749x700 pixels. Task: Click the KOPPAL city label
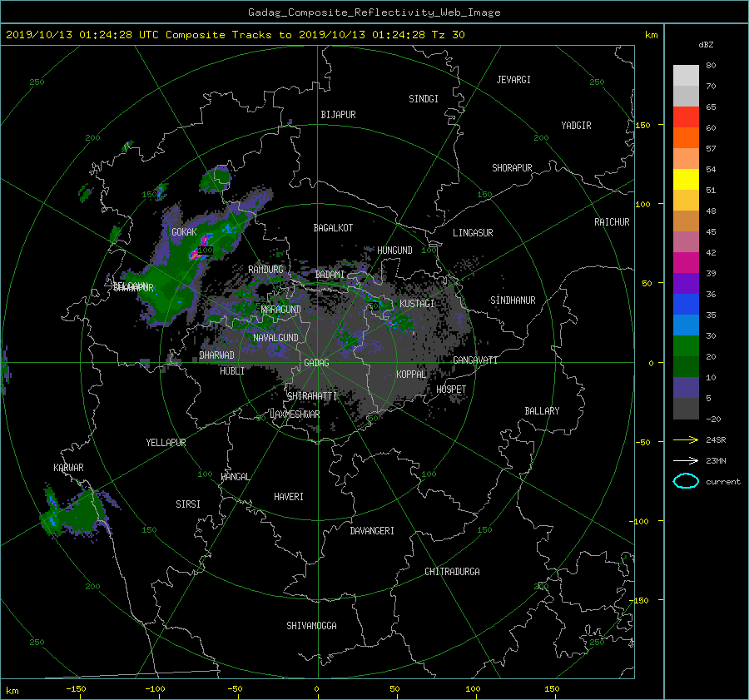(x=411, y=375)
